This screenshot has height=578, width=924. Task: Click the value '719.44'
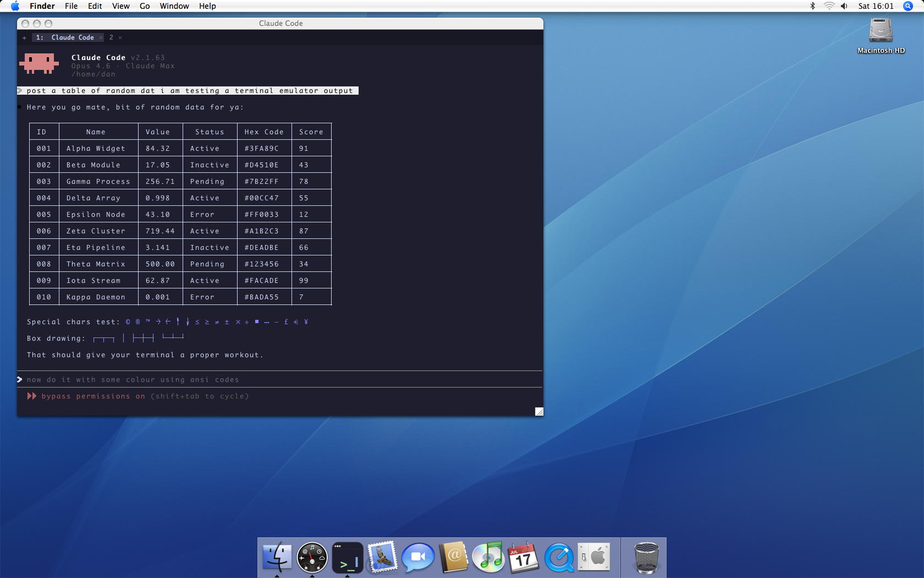point(160,231)
